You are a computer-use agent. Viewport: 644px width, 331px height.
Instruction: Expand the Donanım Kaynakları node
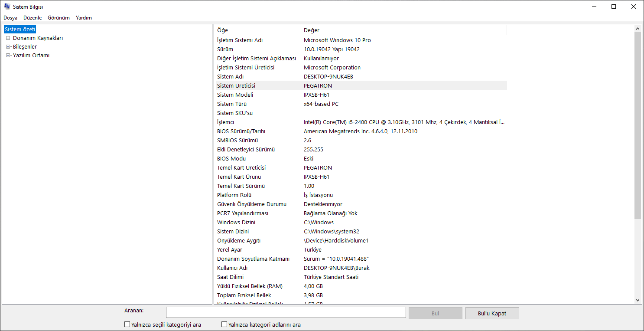click(8, 38)
